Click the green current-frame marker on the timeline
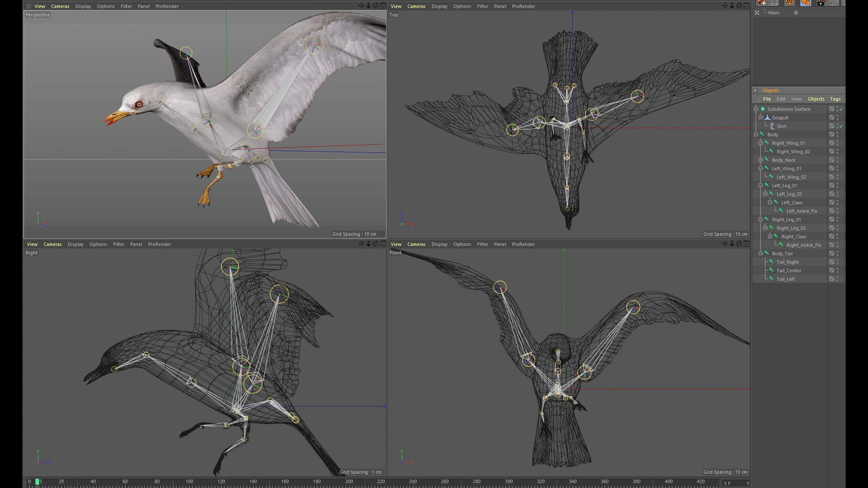Screen dimensions: 868x488 (x=38, y=482)
